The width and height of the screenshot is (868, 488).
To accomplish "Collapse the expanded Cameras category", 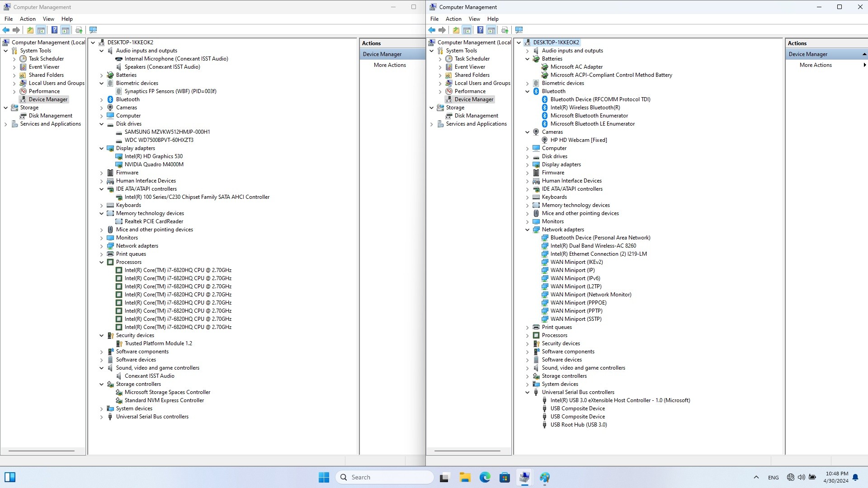I will (528, 132).
